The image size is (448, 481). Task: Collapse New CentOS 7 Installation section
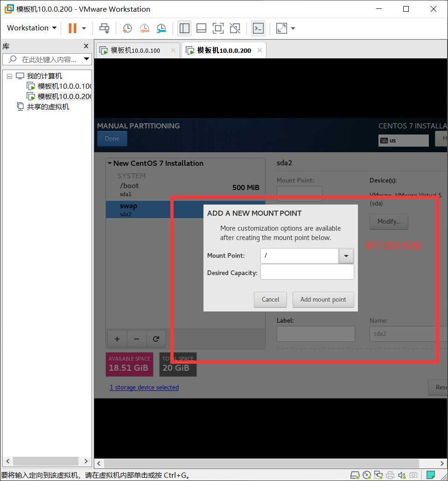pos(110,163)
